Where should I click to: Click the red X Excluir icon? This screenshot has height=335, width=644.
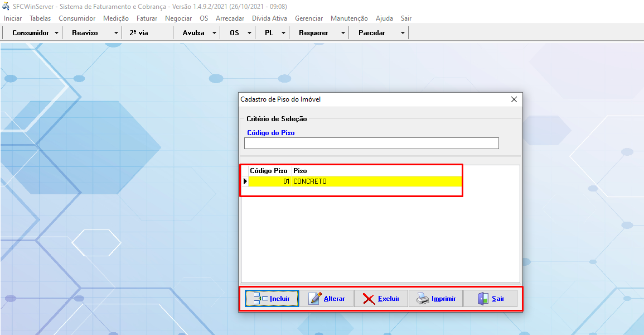tap(369, 299)
